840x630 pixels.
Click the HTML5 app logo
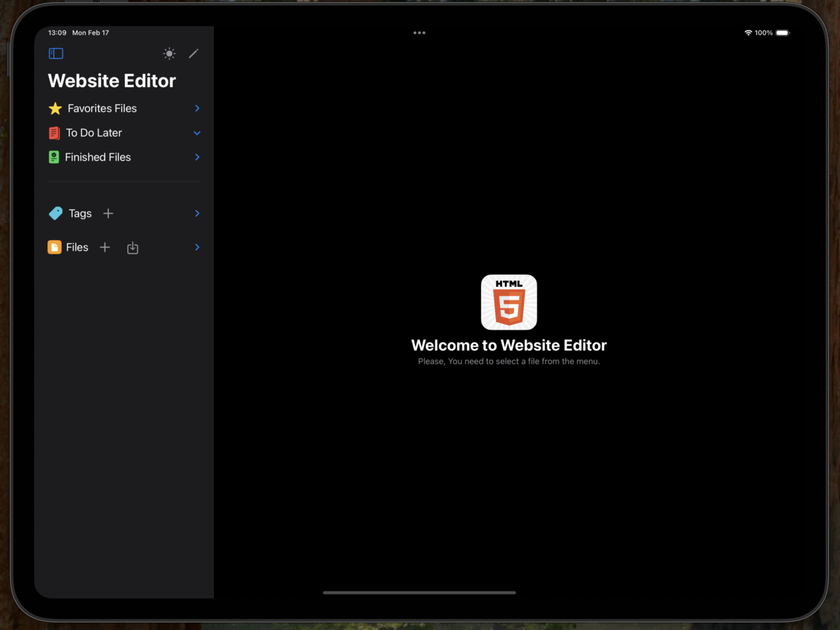(509, 302)
